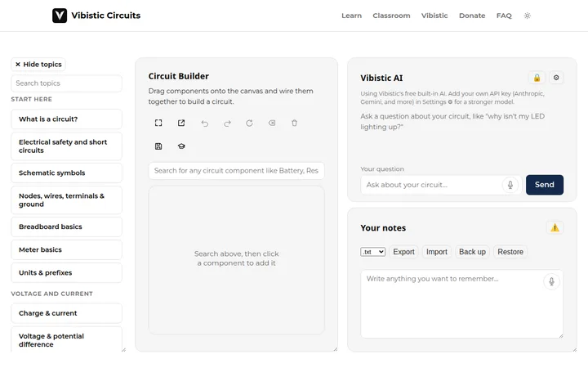Click Import notes button
Screen dimensions: 588x368
click(436, 252)
